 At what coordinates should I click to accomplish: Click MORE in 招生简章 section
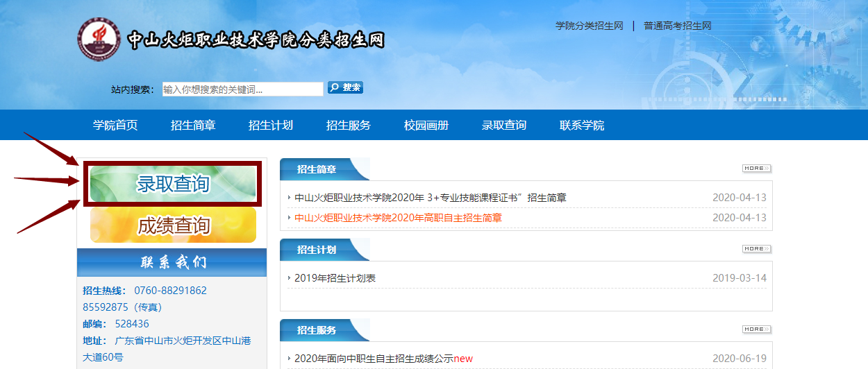[757, 169]
